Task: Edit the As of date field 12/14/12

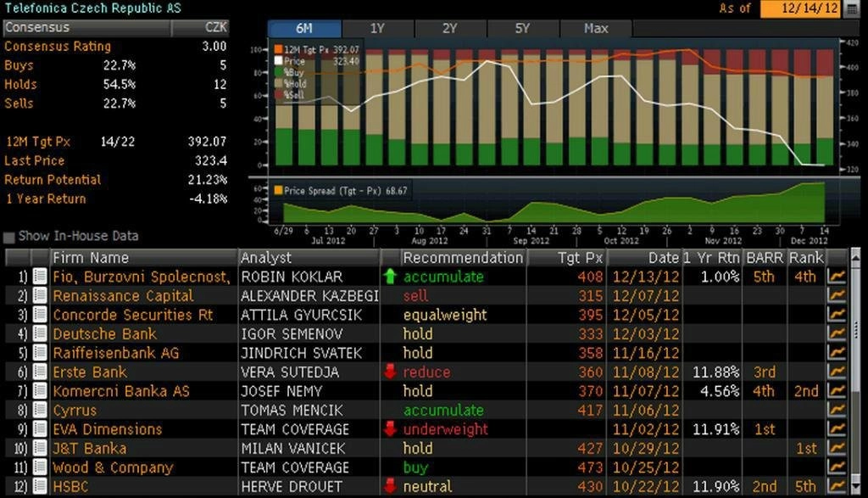Action: 800,8
